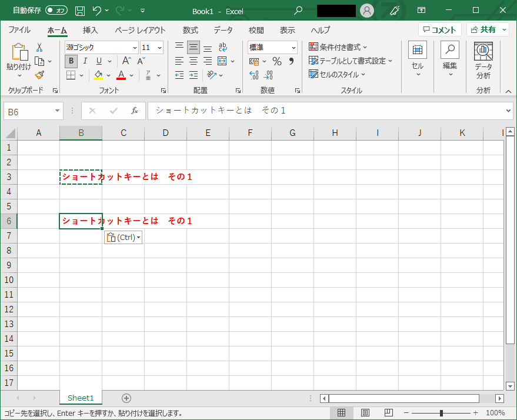Click the align left icon

[x=179, y=61]
